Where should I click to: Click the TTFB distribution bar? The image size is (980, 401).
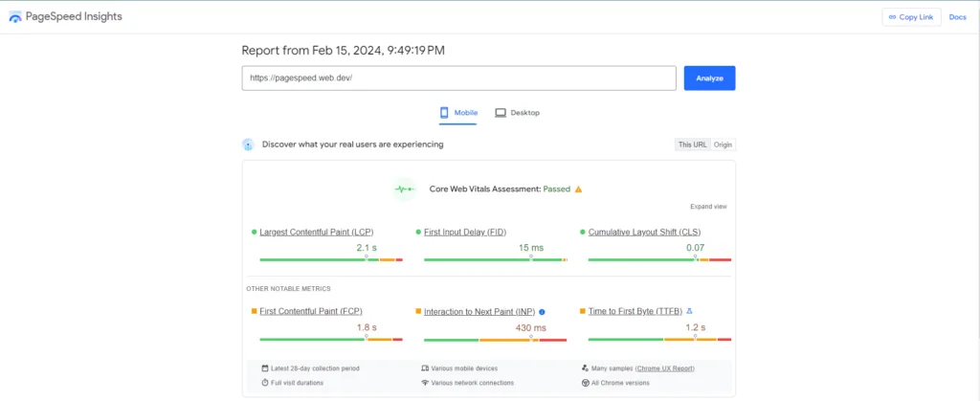pos(659,339)
